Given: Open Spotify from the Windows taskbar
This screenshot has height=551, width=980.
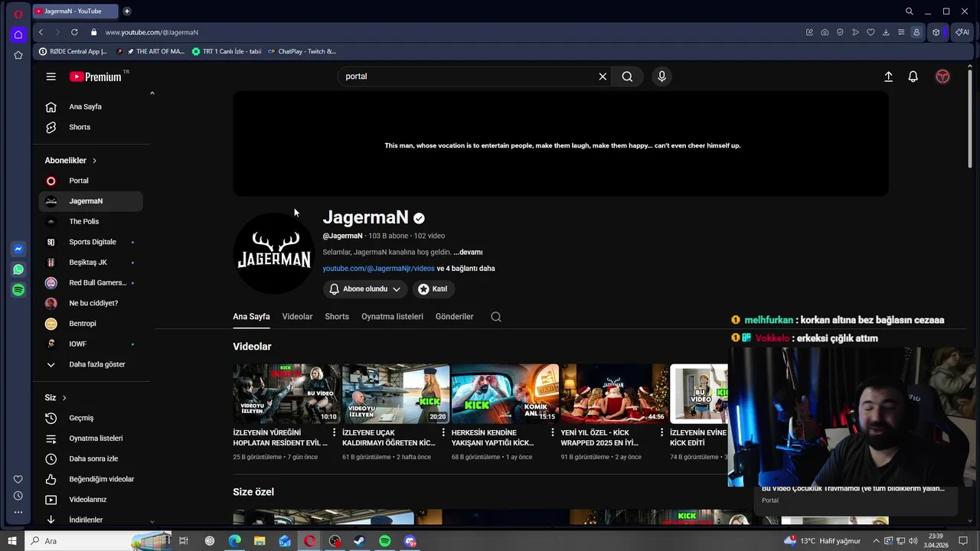Looking at the screenshot, I should point(385,541).
